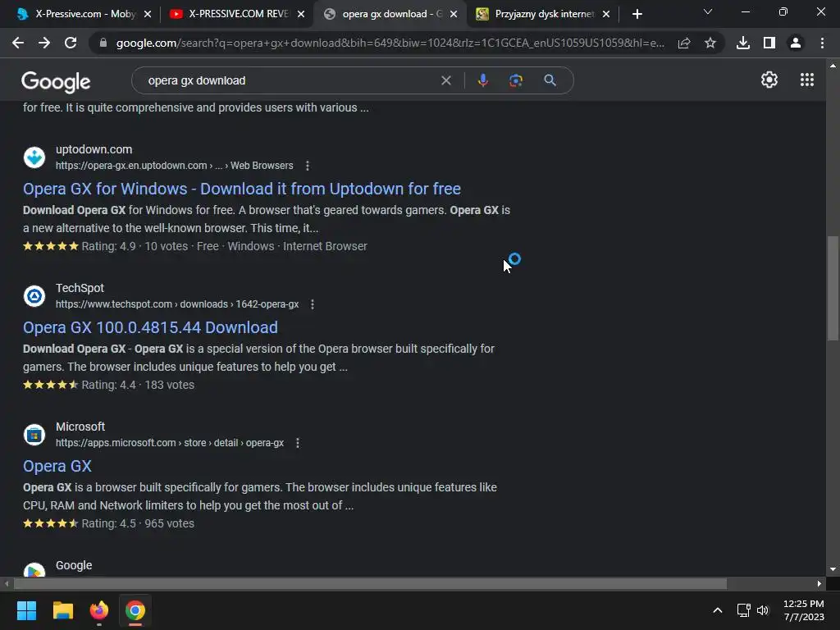Open the network status tray icon
This screenshot has width=840, height=630.
pyautogui.click(x=743, y=610)
